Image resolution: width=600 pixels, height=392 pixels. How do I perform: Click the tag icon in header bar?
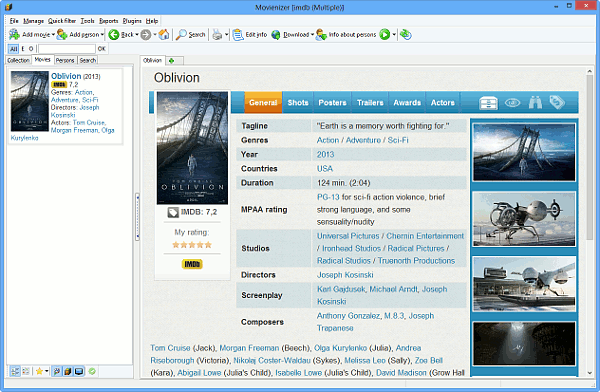[x=557, y=102]
